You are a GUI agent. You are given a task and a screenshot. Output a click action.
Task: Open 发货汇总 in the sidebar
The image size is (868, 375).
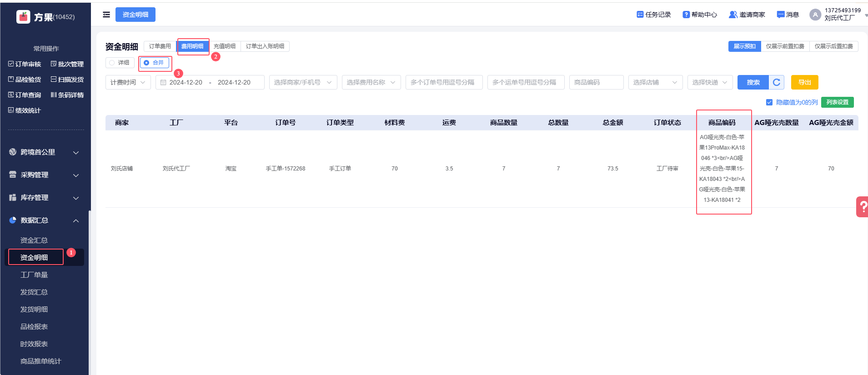[x=34, y=292]
